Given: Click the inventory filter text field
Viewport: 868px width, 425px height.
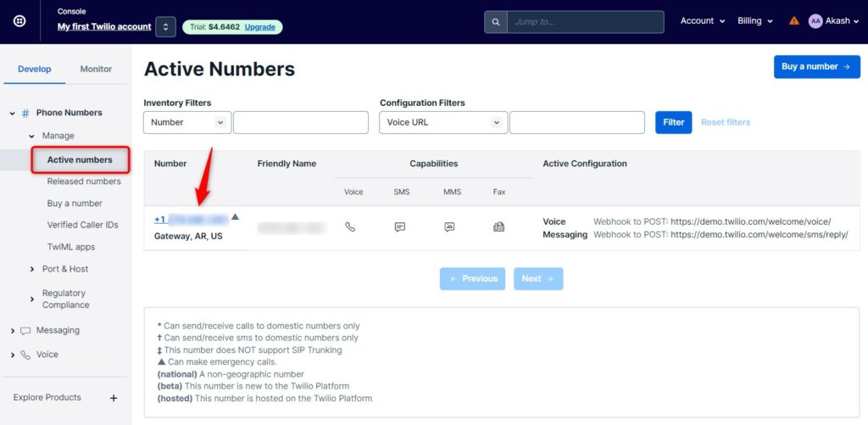Looking at the screenshot, I should pyautogui.click(x=301, y=122).
